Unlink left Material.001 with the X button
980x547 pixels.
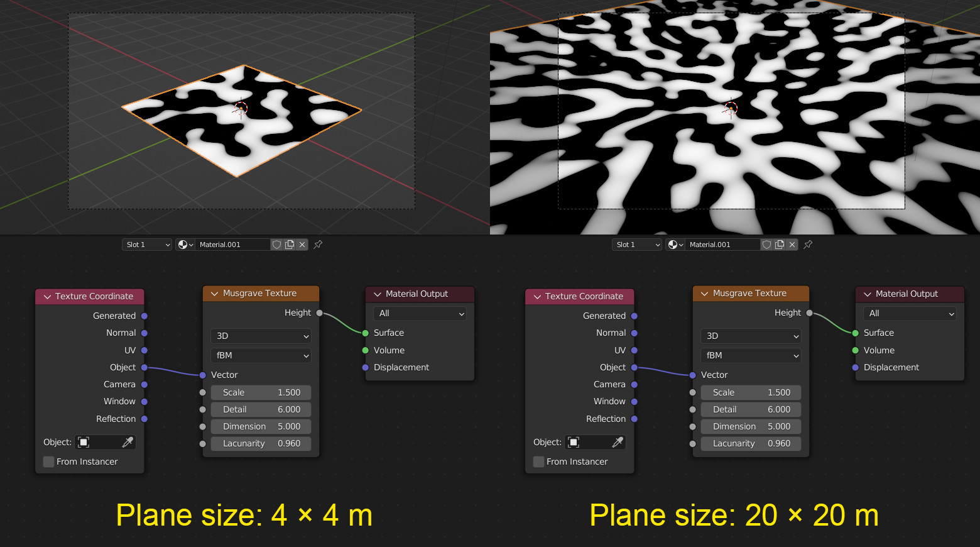coord(302,244)
